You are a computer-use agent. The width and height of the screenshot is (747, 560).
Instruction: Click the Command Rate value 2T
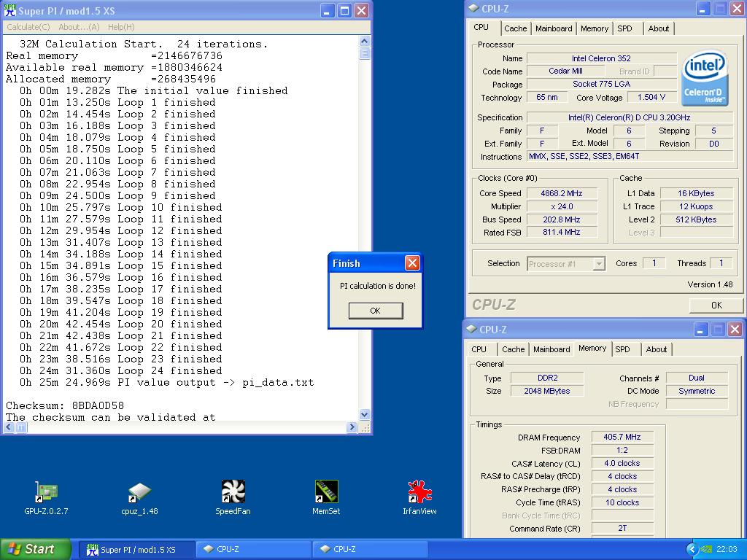click(x=622, y=528)
